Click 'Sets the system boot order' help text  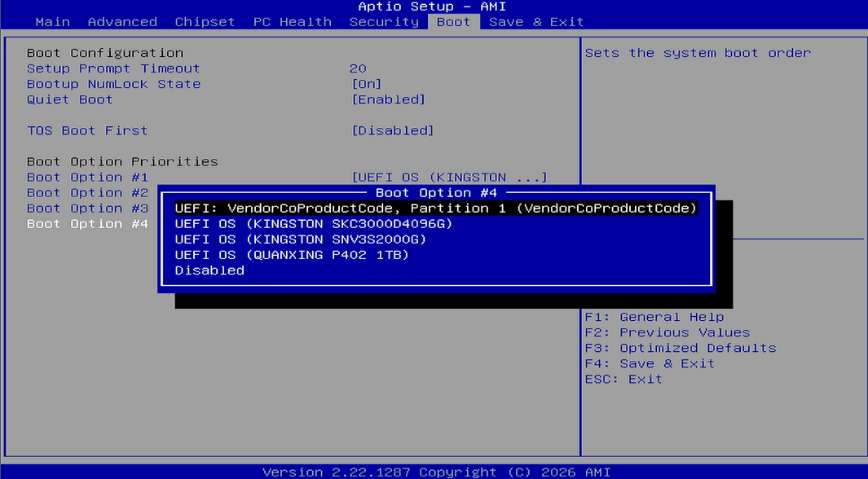pos(698,53)
